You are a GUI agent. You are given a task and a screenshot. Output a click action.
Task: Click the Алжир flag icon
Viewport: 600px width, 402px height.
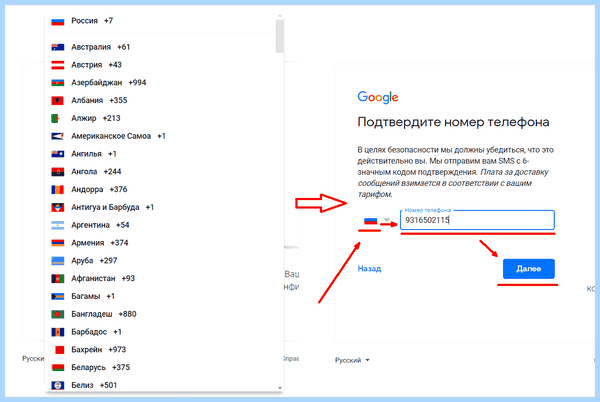[58, 118]
